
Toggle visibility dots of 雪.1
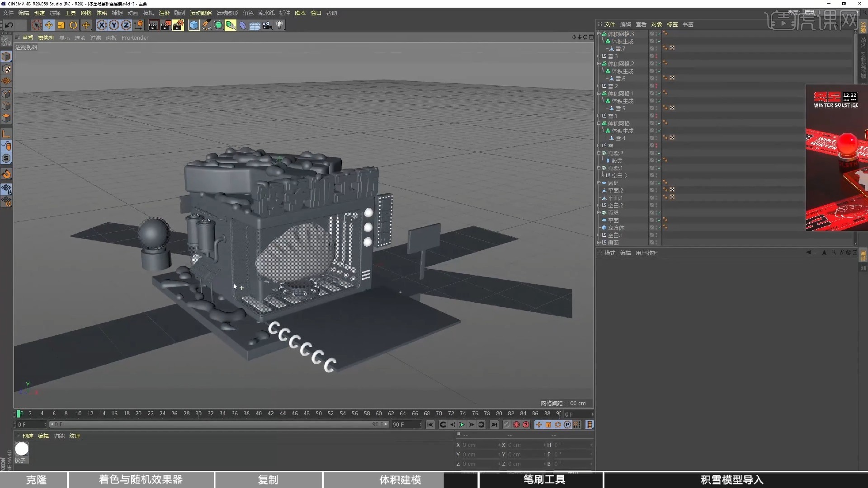[x=656, y=116]
